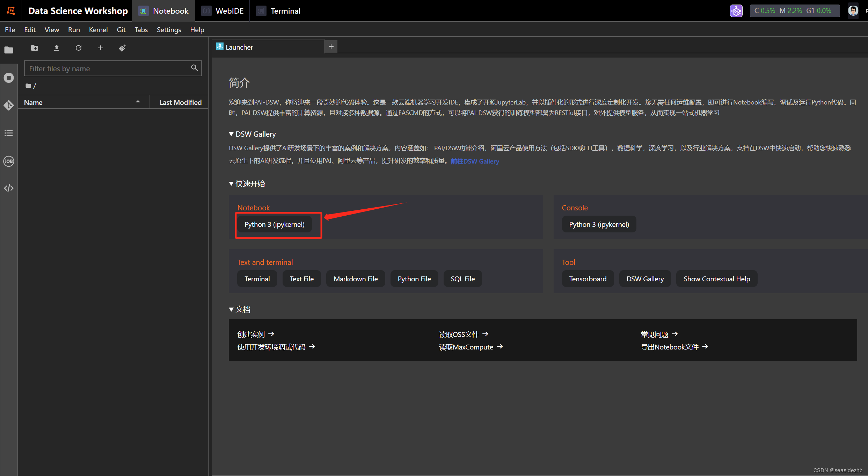Open the 使用开发环境调试代码 link
This screenshot has width=868, height=476.
click(276, 347)
